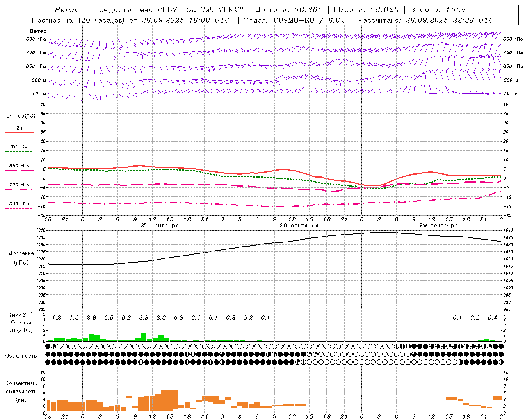Viewport: 525px width, 420px height.
Task: Click the '0.4' three-hour precipitation value
Action: (493, 318)
